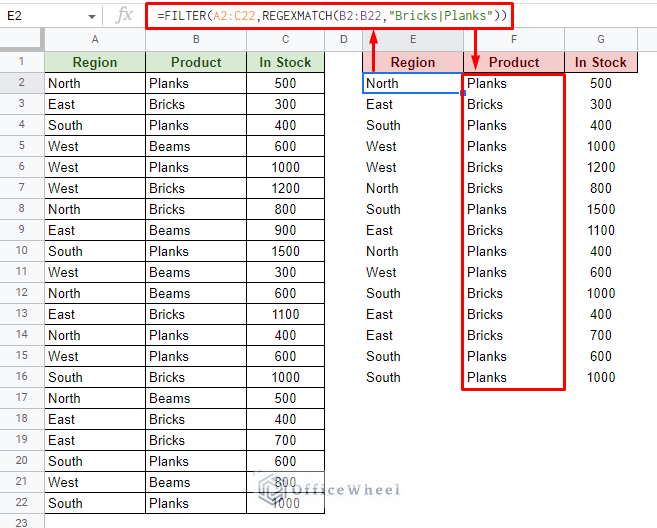Image resolution: width=657 pixels, height=528 pixels.
Task: Click cell E11 with West
Action: [x=413, y=272]
